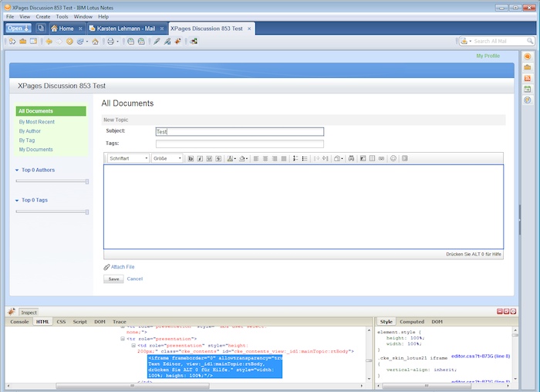This screenshot has width=540, height=392.
Task: Align text right in the editor
Action: [x=275, y=158]
